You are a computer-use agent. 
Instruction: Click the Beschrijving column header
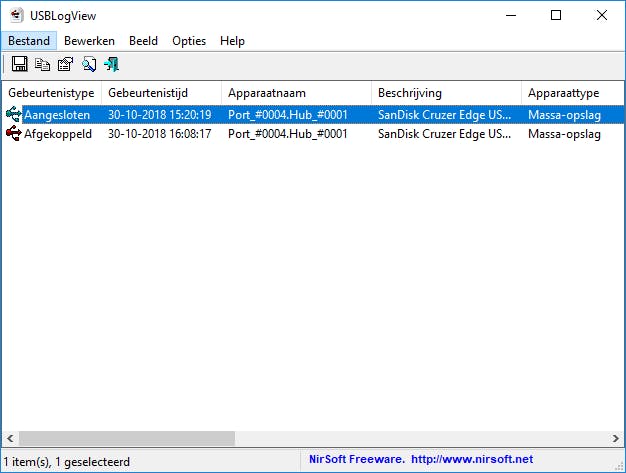tap(445, 93)
